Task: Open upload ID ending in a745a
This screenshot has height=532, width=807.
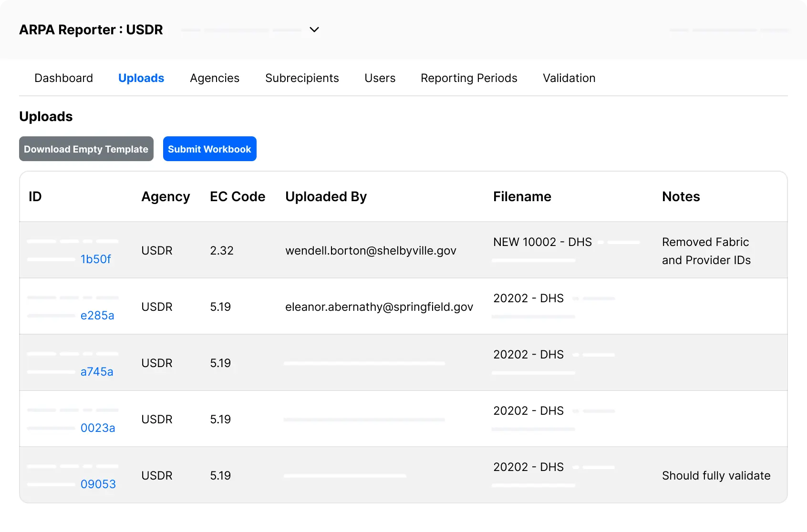Action: pyautogui.click(x=97, y=372)
